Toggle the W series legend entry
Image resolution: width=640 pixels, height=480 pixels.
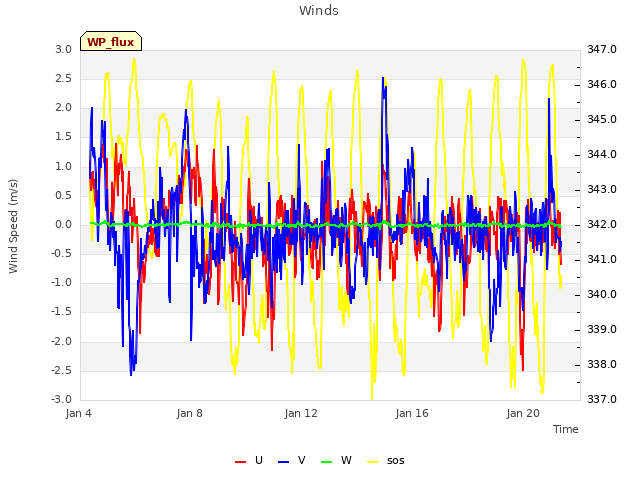[x=336, y=460]
